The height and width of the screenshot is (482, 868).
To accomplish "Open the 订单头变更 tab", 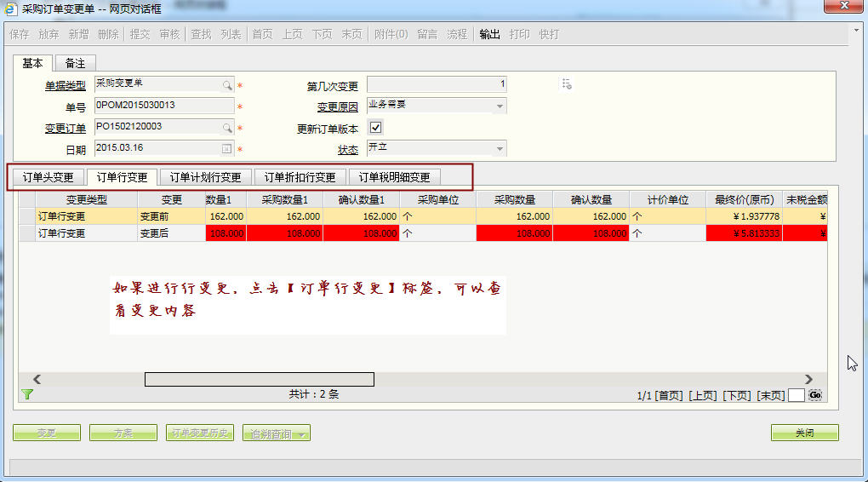I will click(49, 177).
